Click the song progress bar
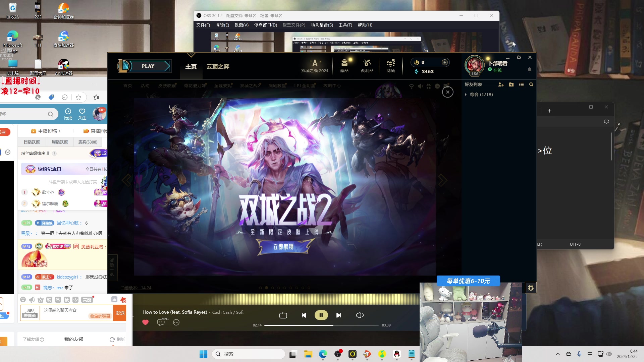 tap(321, 325)
